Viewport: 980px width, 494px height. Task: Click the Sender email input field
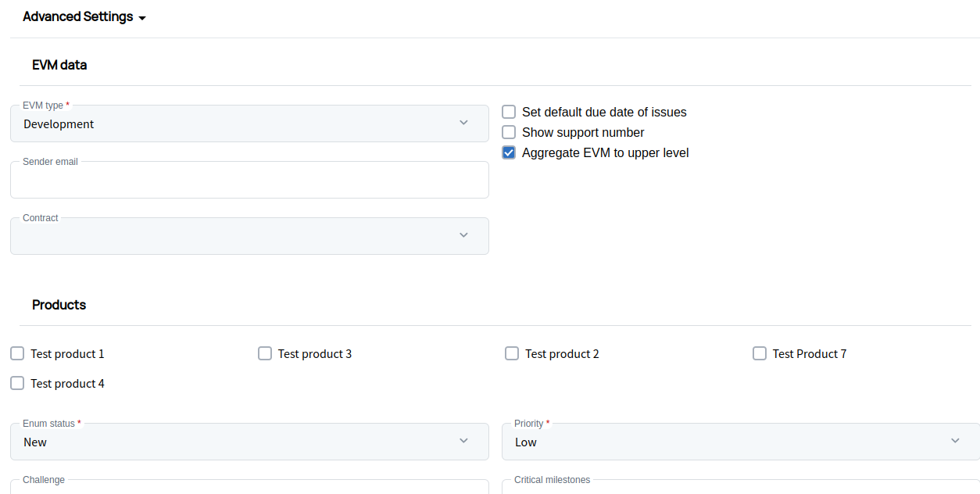coord(249,181)
